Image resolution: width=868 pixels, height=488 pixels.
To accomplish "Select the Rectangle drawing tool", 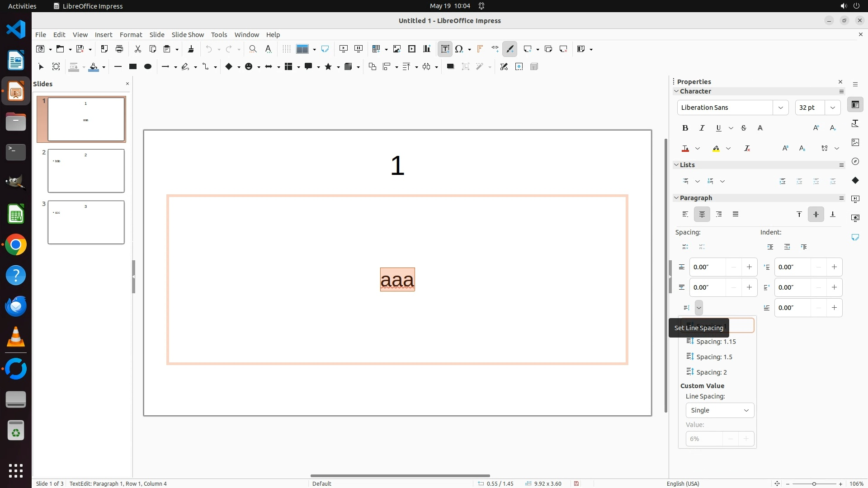I will (132, 66).
